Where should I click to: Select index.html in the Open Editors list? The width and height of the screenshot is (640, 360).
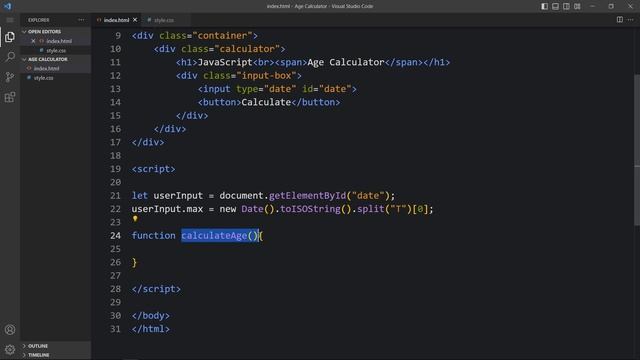pos(59,41)
